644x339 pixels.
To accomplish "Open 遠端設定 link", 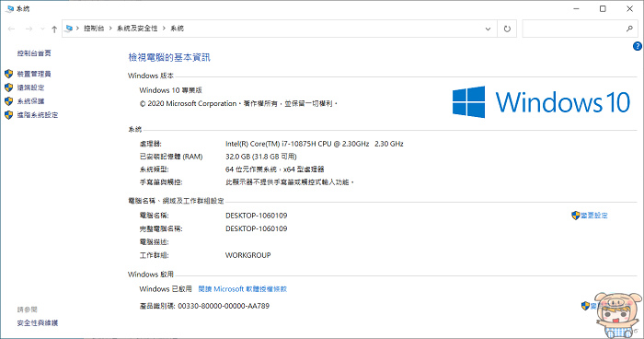I will [x=30, y=88].
